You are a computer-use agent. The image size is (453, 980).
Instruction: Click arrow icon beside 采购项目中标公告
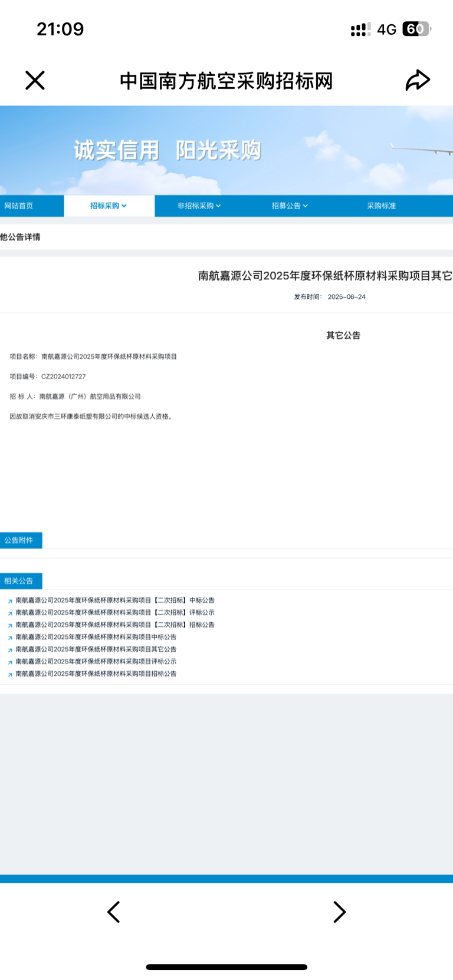click(10, 638)
